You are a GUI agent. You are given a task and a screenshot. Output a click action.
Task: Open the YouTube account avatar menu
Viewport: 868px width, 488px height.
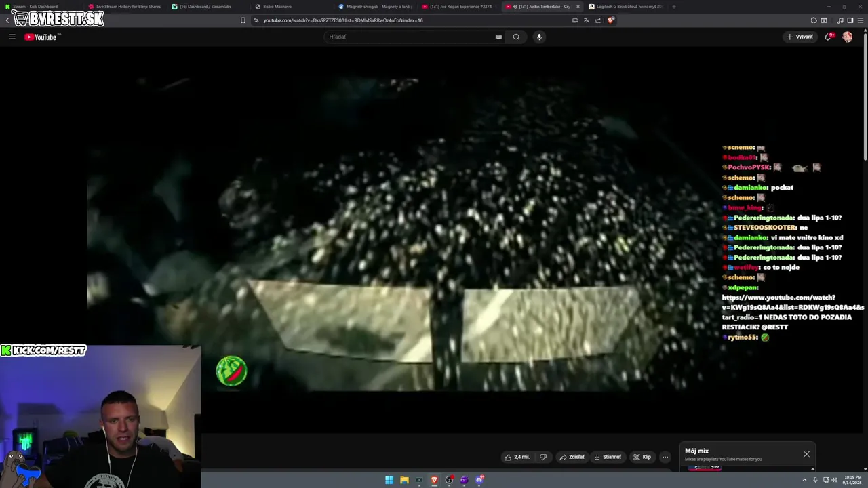tap(848, 37)
